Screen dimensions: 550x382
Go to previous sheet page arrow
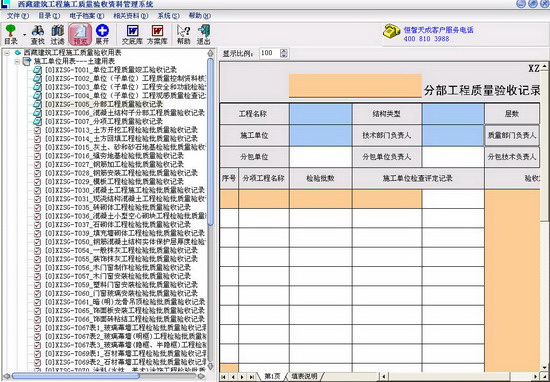click(232, 377)
